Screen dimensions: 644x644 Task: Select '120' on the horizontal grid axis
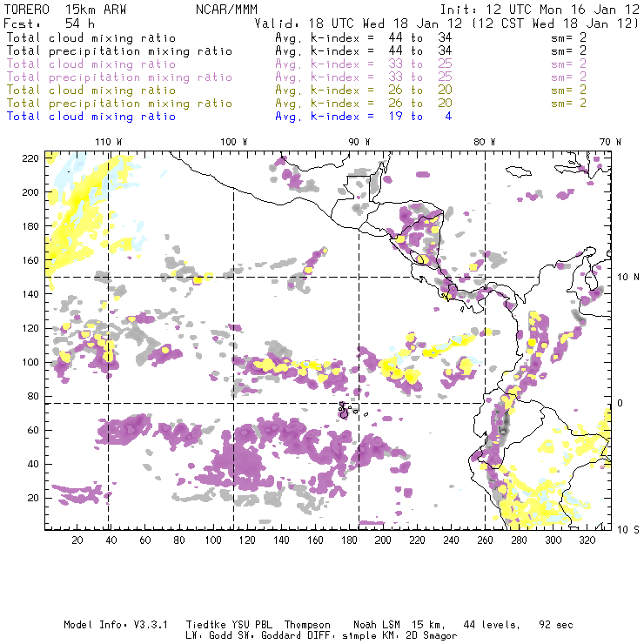(x=247, y=540)
